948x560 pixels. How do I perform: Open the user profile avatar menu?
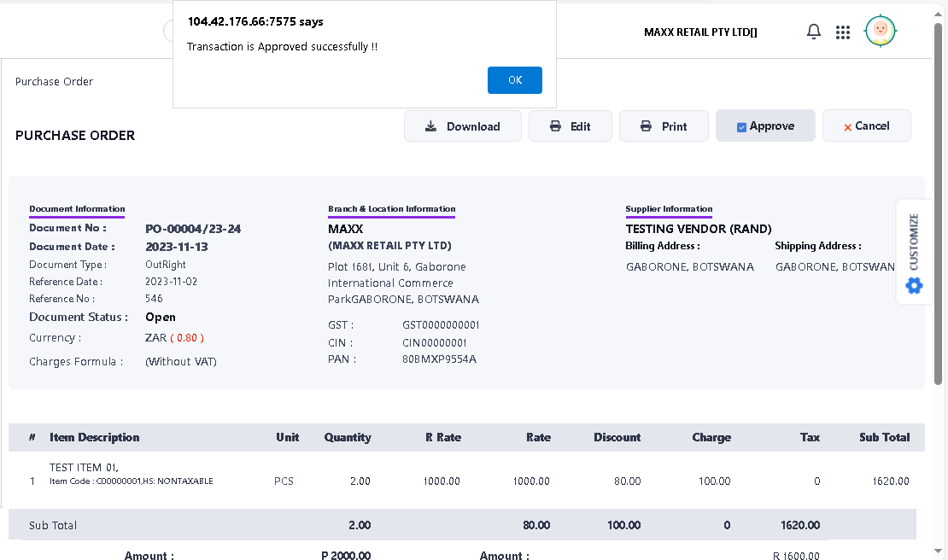(881, 32)
